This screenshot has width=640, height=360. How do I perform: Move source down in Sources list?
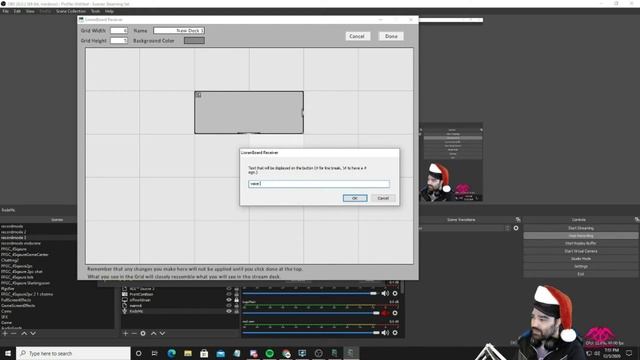point(162,333)
